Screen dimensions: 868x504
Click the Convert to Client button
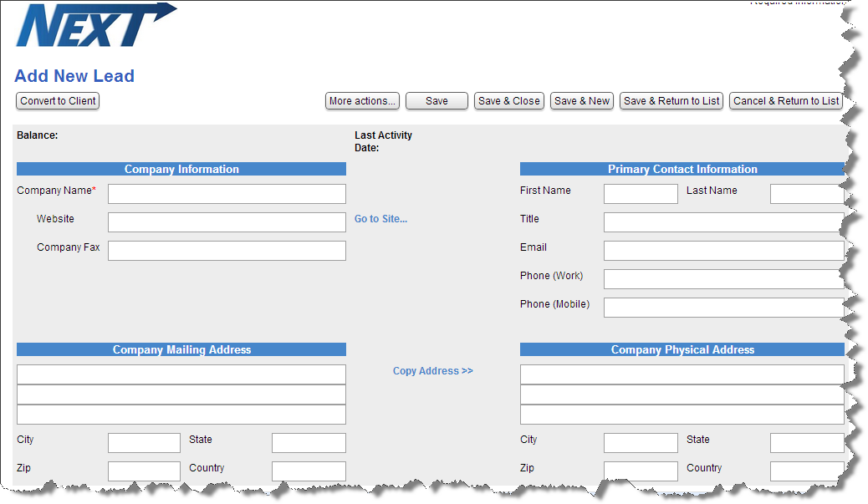pos(58,101)
